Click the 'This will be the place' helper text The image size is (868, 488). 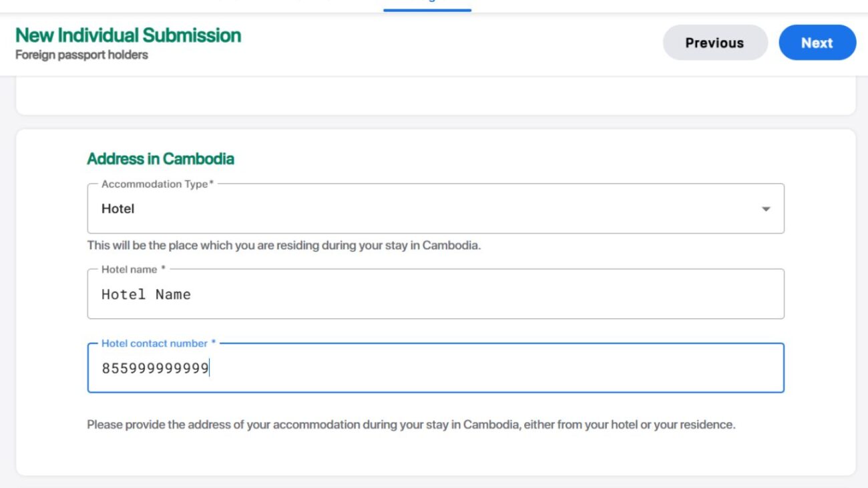pos(284,245)
